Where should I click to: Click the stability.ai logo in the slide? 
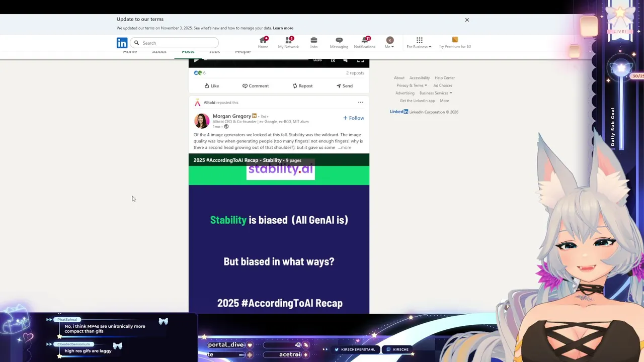[280, 169]
